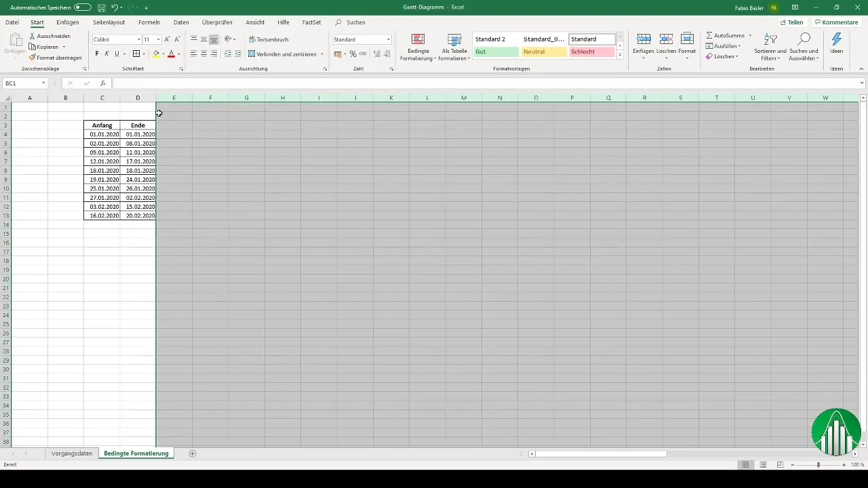Click the Save icon in the title bar
This screenshot has width=868, height=488.
click(x=101, y=7)
